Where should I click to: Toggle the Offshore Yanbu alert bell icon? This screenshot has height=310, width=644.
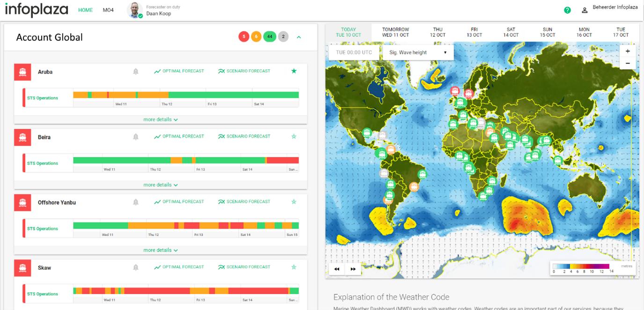tap(136, 202)
